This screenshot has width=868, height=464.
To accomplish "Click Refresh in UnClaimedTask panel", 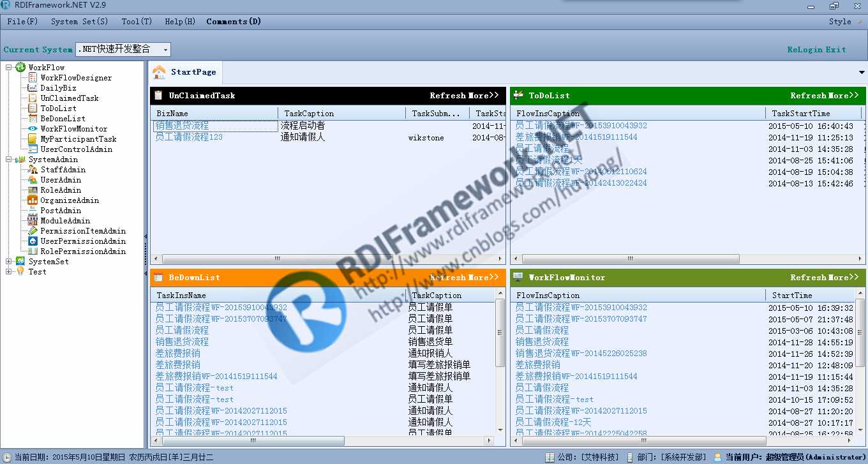I will click(447, 96).
